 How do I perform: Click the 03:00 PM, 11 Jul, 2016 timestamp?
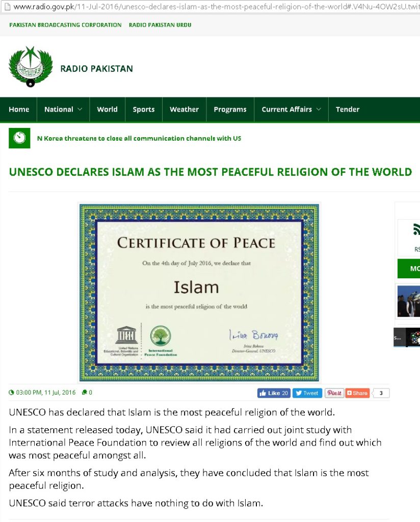tap(46, 392)
